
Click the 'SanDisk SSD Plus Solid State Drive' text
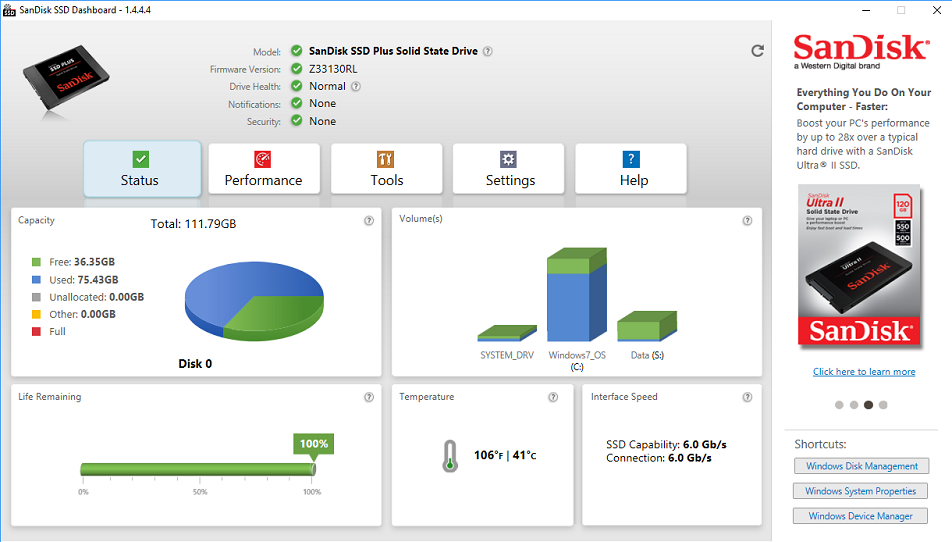point(393,51)
